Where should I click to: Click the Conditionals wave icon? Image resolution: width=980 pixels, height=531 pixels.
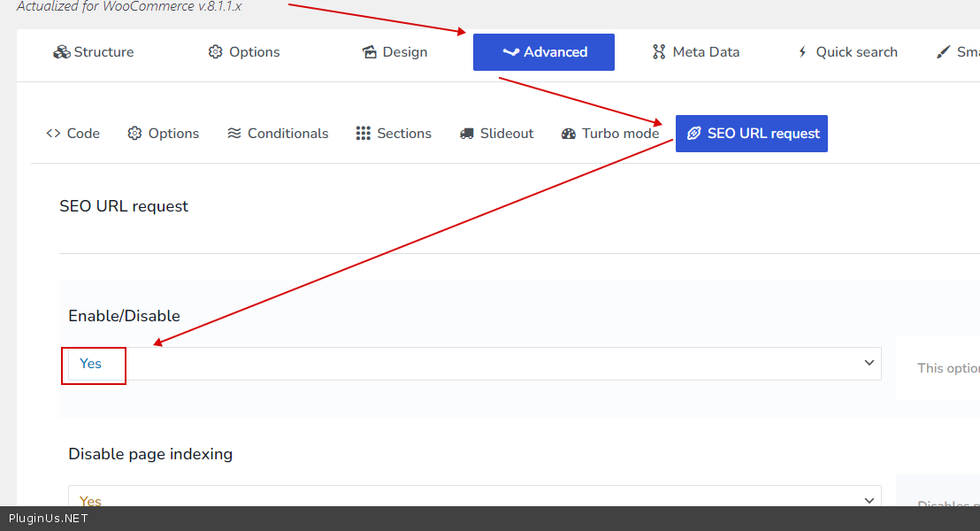click(x=234, y=134)
